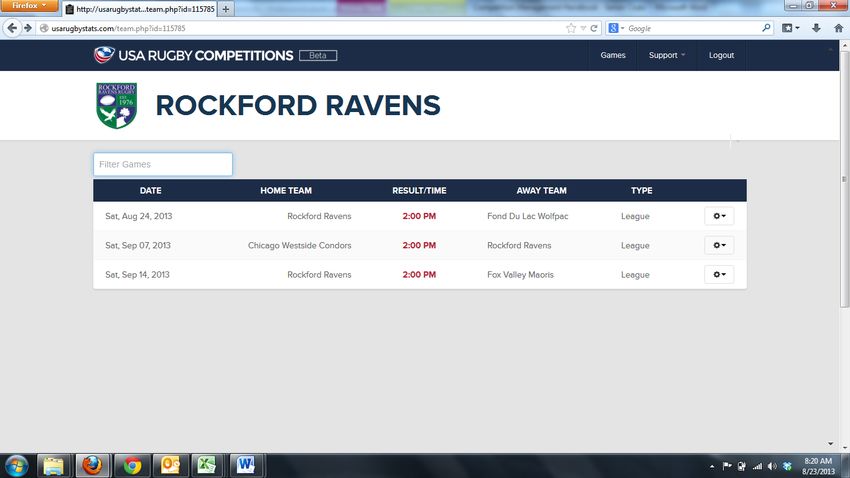The height and width of the screenshot is (478, 850).
Task: Expand the Support dropdown menu
Action: point(667,55)
